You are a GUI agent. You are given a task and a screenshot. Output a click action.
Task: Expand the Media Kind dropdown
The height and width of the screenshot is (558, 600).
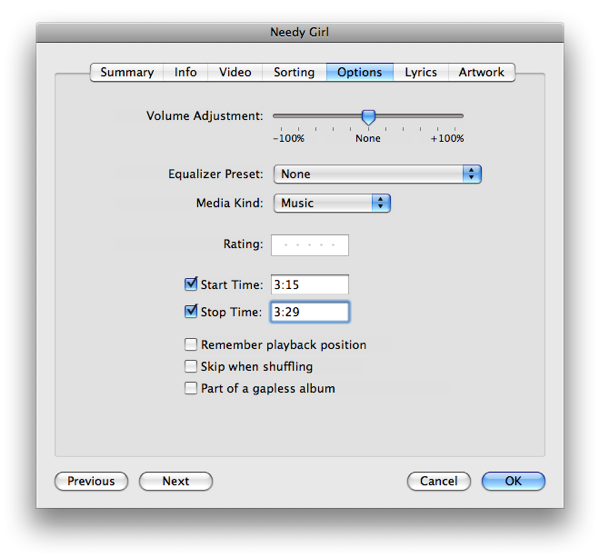click(331, 203)
